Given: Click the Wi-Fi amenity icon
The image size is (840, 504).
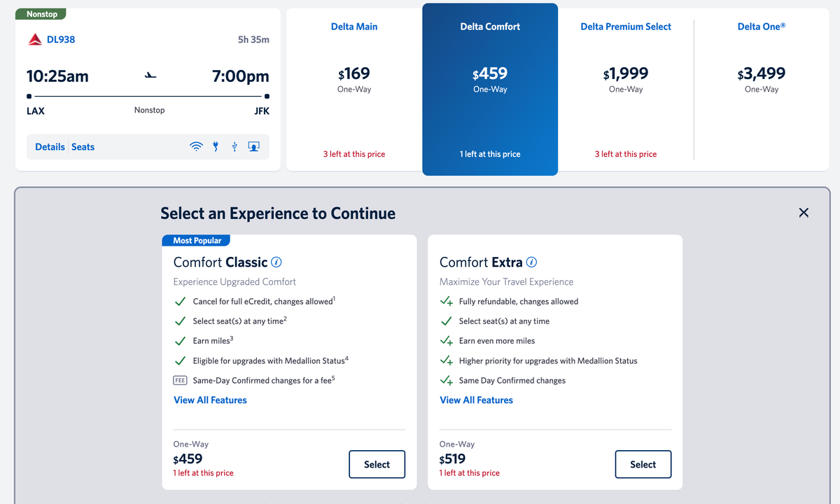Looking at the screenshot, I should (196, 146).
